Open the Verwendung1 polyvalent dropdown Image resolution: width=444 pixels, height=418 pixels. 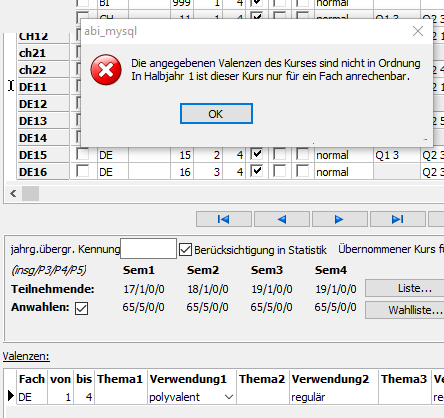(x=229, y=397)
